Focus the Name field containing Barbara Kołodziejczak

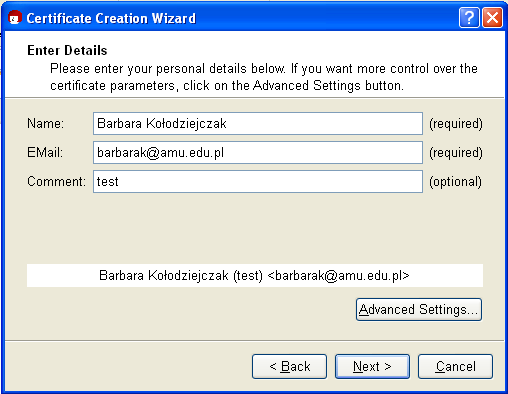[x=258, y=124]
